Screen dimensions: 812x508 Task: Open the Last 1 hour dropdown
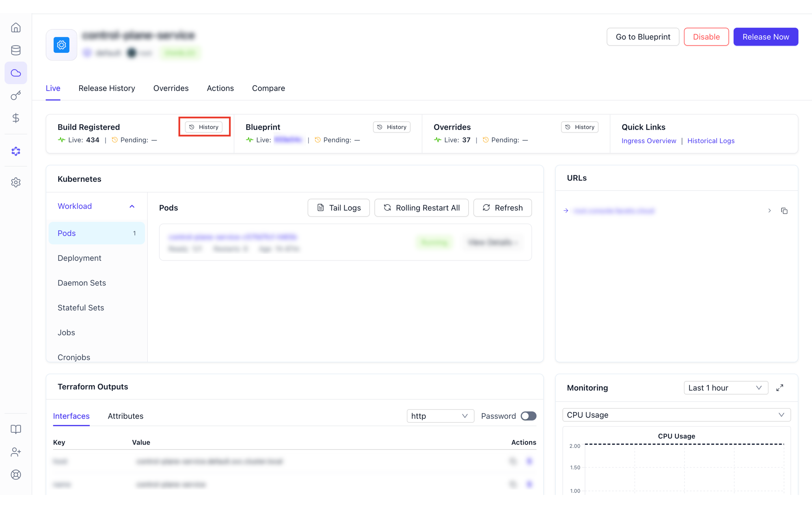click(x=726, y=388)
